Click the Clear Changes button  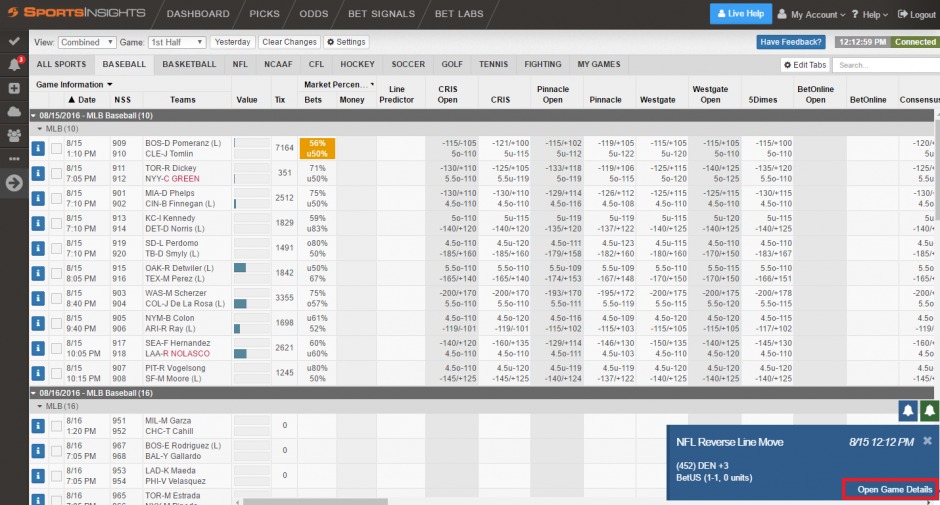coord(289,42)
